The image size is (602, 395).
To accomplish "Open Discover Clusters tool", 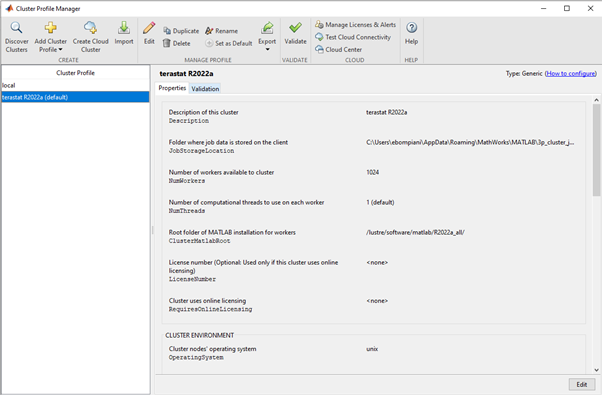I will 17,37.
